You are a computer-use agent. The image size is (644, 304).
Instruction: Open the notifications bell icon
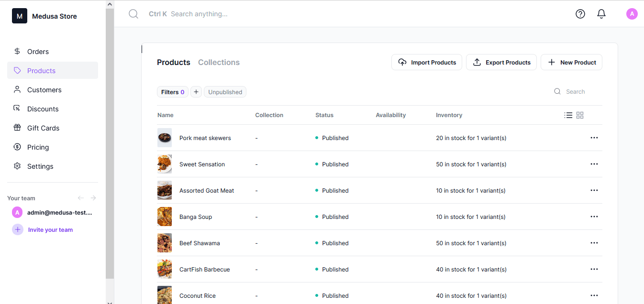click(x=601, y=14)
